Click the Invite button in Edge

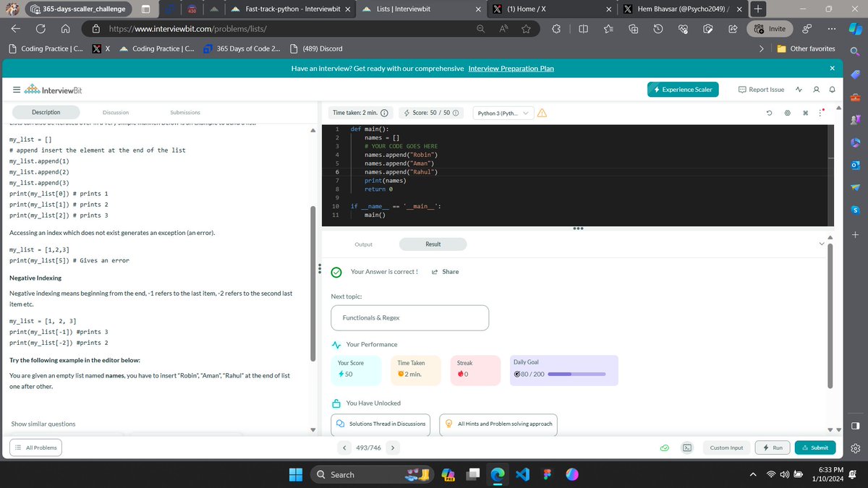(770, 29)
